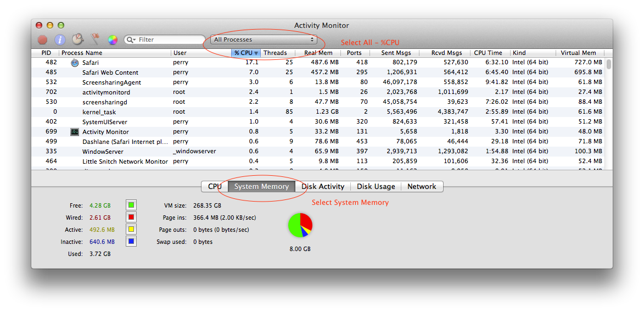Open the Inspect process info icon
The width and height of the screenshot is (644, 312).
point(60,40)
